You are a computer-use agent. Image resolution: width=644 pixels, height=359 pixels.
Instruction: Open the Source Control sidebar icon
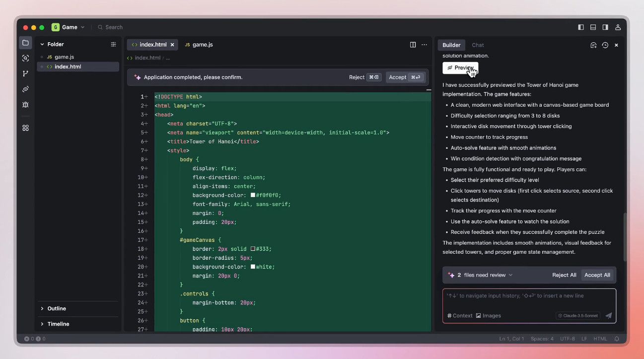pyautogui.click(x=25, y=73)
